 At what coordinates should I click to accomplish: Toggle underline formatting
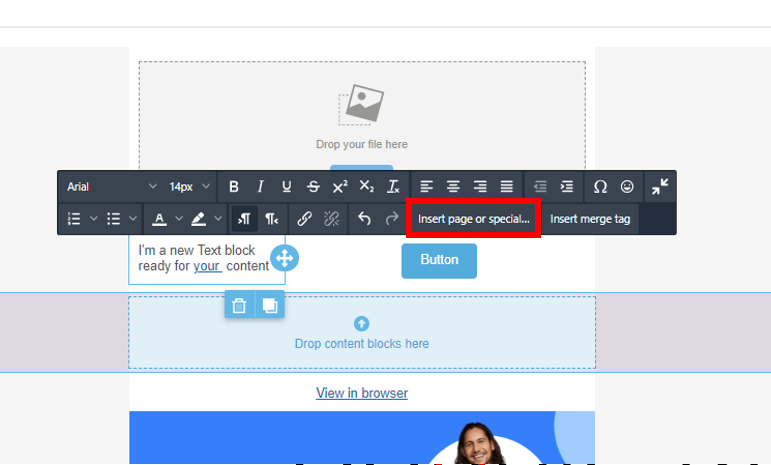(287, 187)
